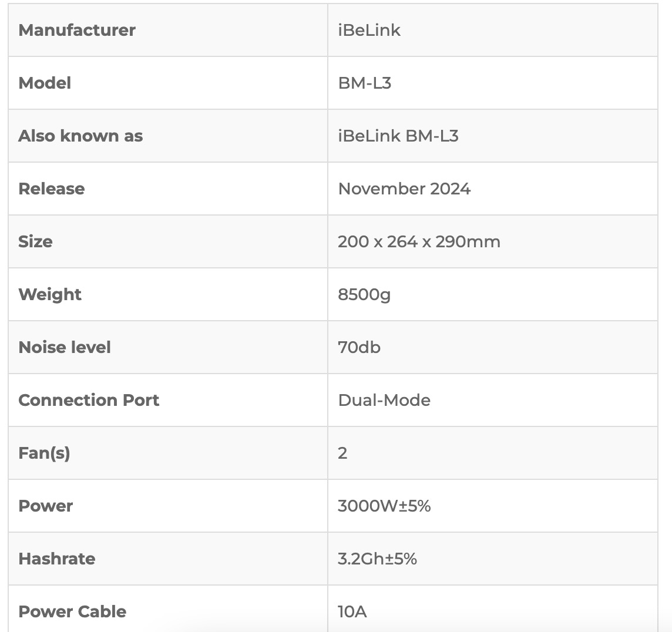
Task: Click the Connection Port label
Action: [89, 400]
